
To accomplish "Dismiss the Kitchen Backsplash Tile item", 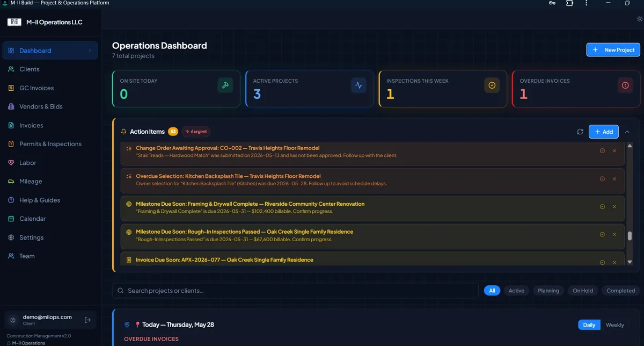I will (x=614, y=179).
